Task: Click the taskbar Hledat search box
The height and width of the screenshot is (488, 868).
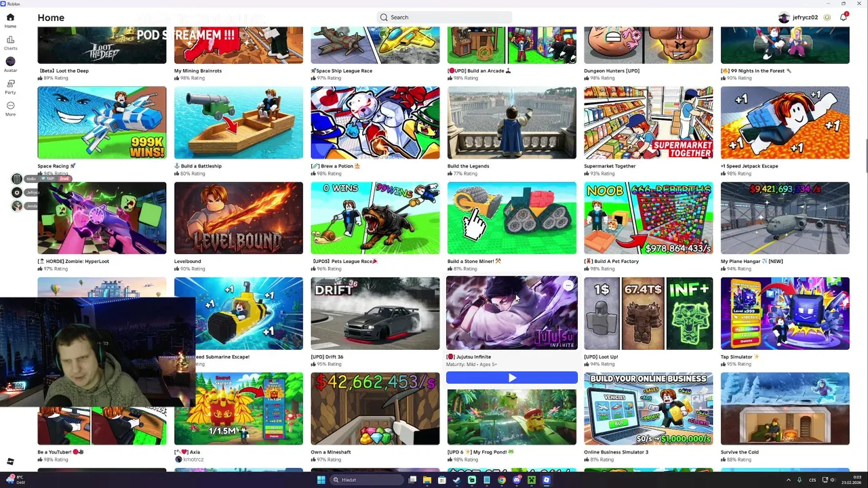Action: pos(366,480)
